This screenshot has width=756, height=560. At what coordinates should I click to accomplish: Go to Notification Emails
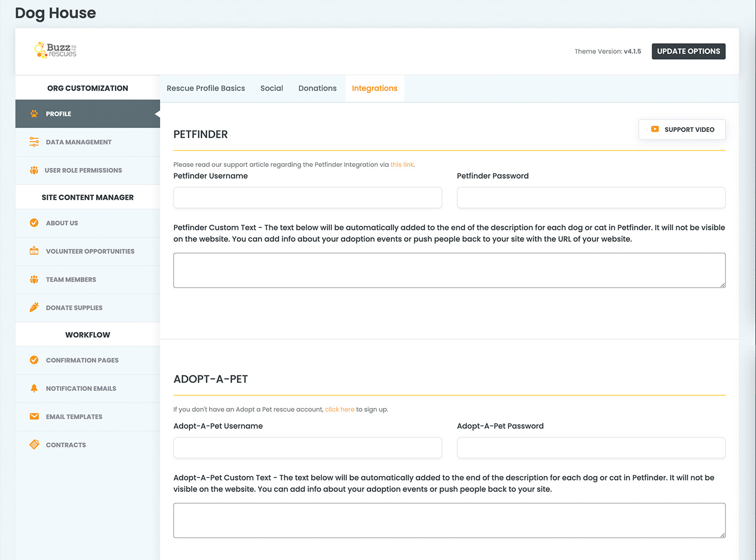click(87, 388)
